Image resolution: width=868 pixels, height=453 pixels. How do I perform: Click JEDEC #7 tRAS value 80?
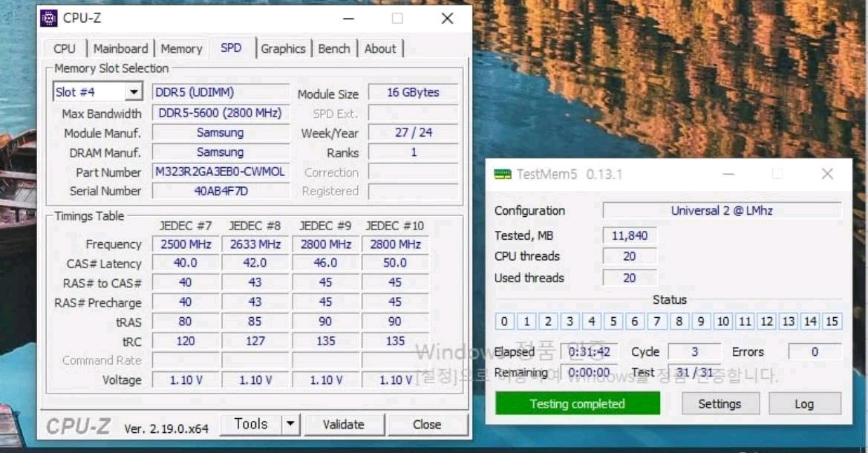pyautogui.click(x=186, y=322)
